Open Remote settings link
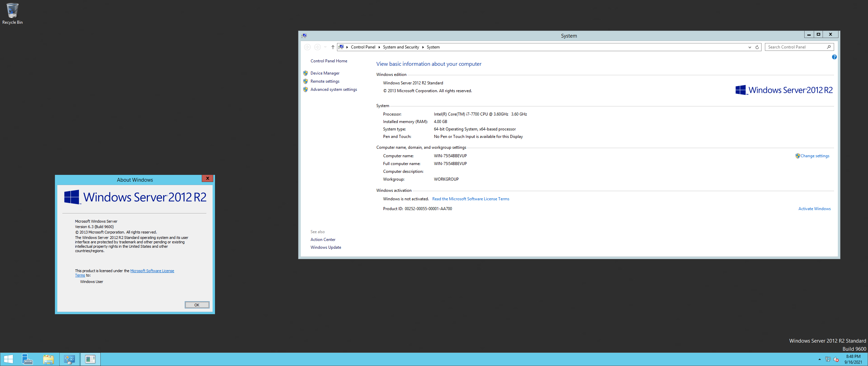The width and height of the screenshot is (868, 366). click(325, 81)
